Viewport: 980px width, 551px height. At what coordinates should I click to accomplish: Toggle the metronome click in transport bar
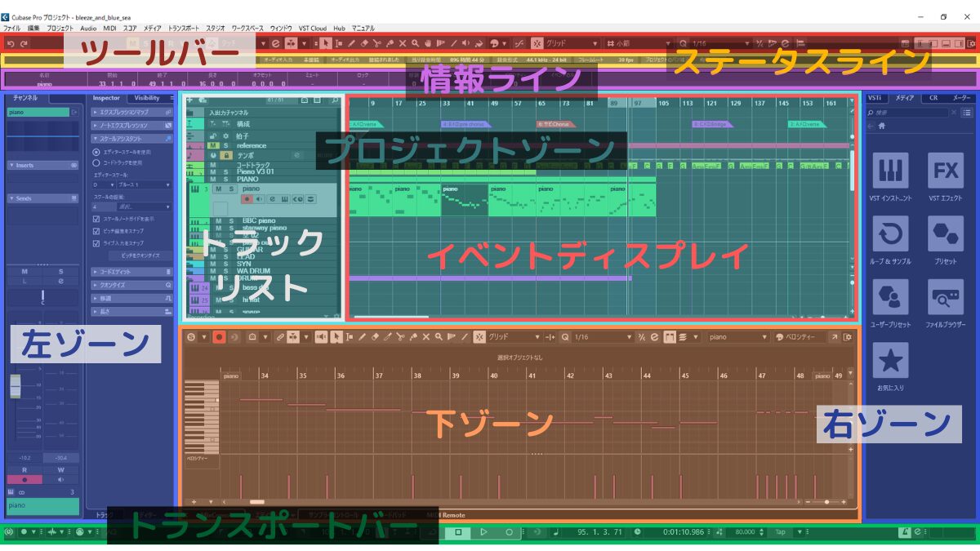point(905,532)
